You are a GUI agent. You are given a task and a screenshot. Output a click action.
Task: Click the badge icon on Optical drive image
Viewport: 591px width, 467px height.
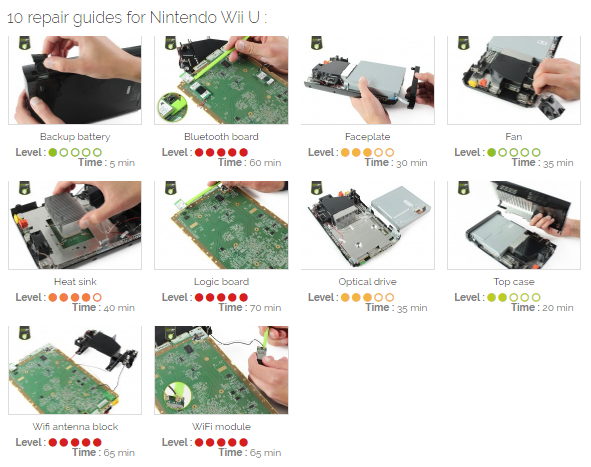pyautogui.click(x=317, y=188)
